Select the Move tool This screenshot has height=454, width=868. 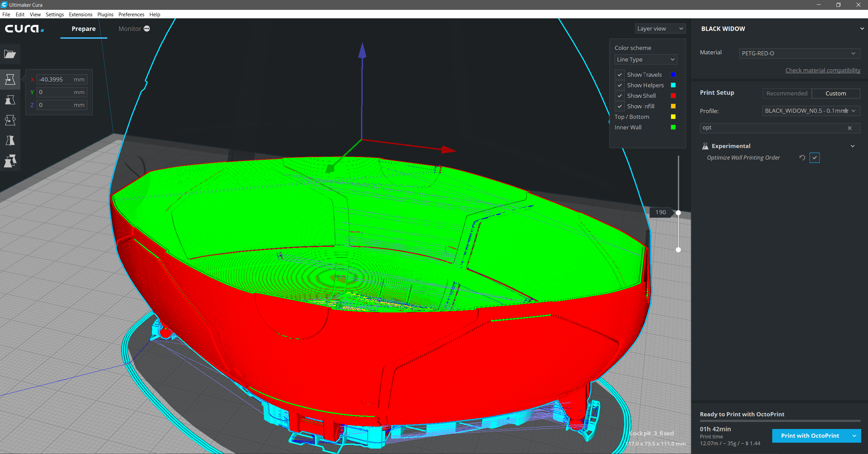[10, 79]
